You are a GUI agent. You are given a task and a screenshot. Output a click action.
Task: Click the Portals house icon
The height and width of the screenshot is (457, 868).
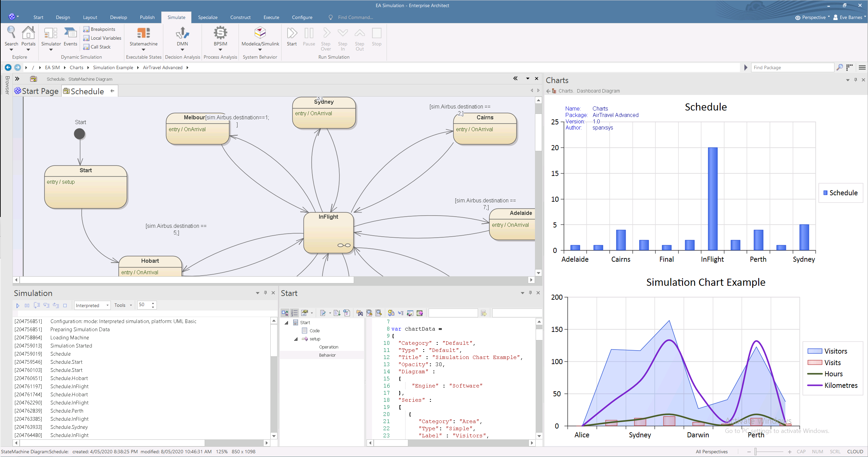(28, 33)
